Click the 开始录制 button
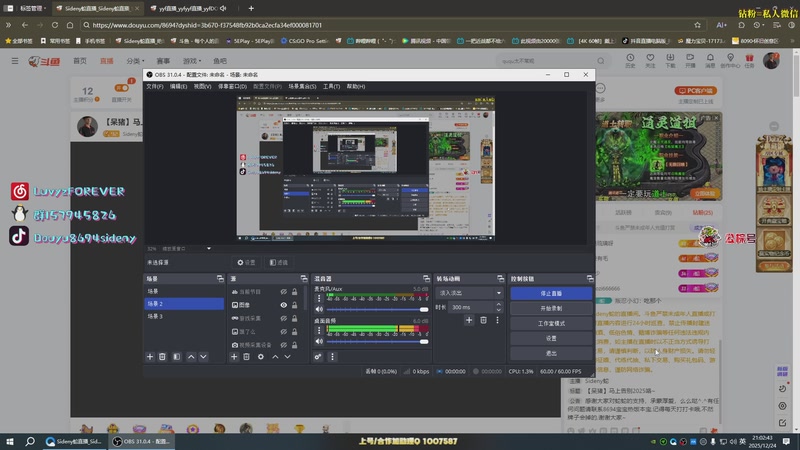This screenshot has width=800, height=450. [551, 309]
